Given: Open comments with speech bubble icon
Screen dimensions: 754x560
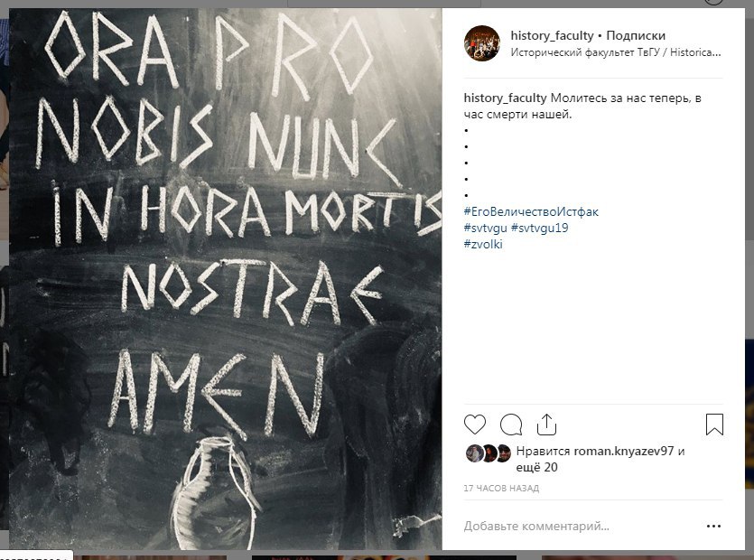Looking at the screenshot, I should 511,425.
